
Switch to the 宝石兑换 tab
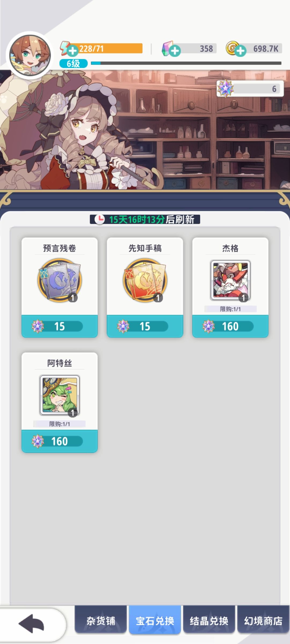pyautogui.click(x=155, y=620)
